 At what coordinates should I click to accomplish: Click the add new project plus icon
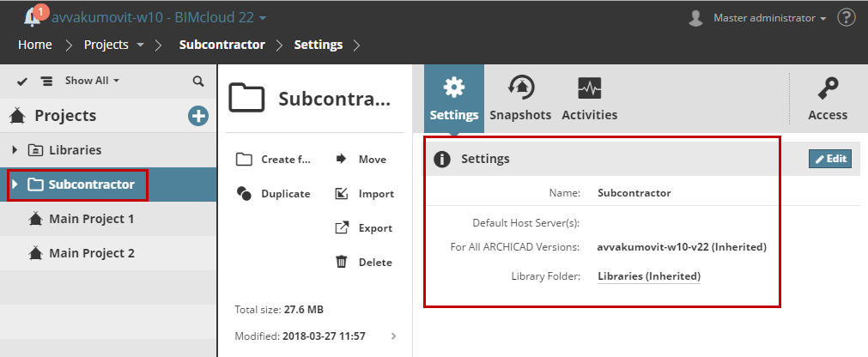click(198, 116)
